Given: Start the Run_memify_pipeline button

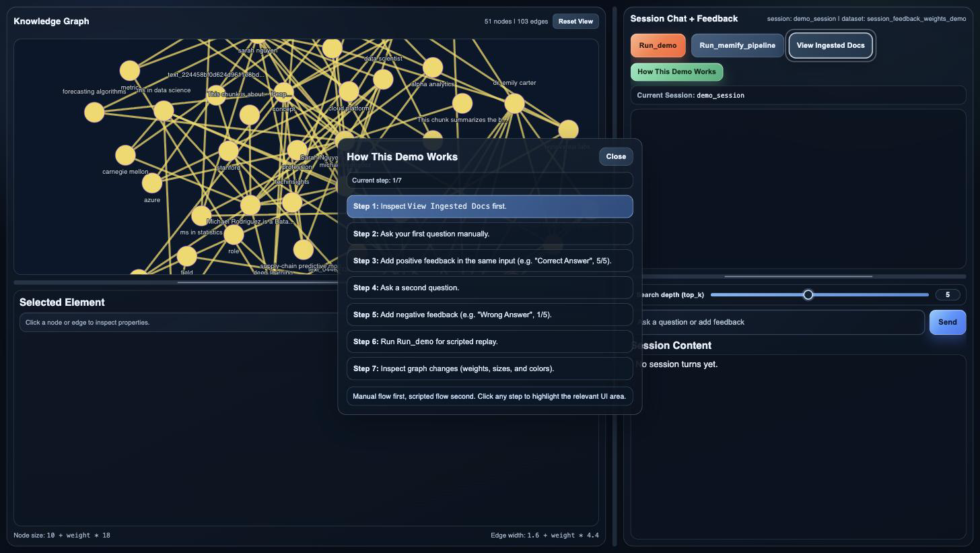Looking at the screenshot, I should pos(737,46).
